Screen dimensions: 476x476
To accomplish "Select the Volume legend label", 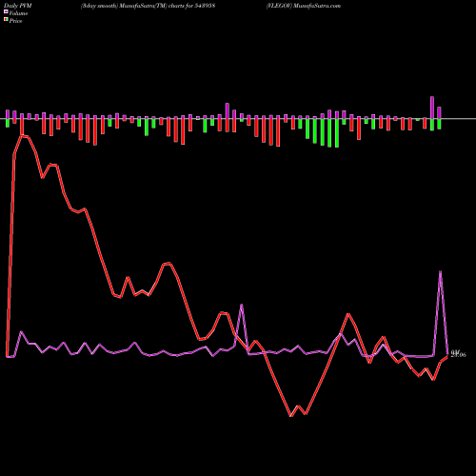I will coord(18,13).
